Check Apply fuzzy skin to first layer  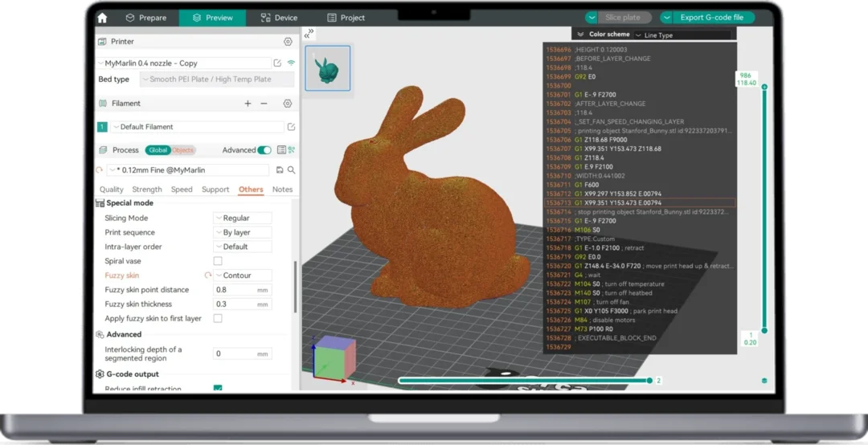click(218, 318)
